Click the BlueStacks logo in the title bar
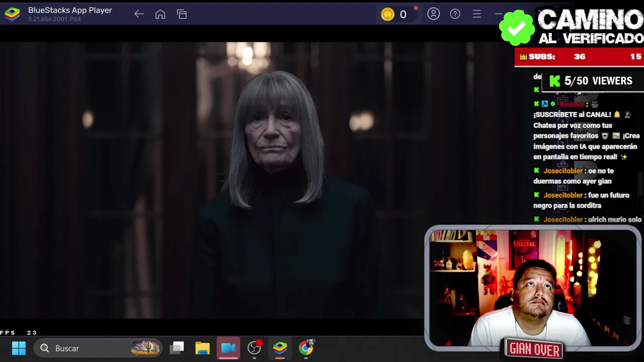644x362 pixels. point(12,14)
